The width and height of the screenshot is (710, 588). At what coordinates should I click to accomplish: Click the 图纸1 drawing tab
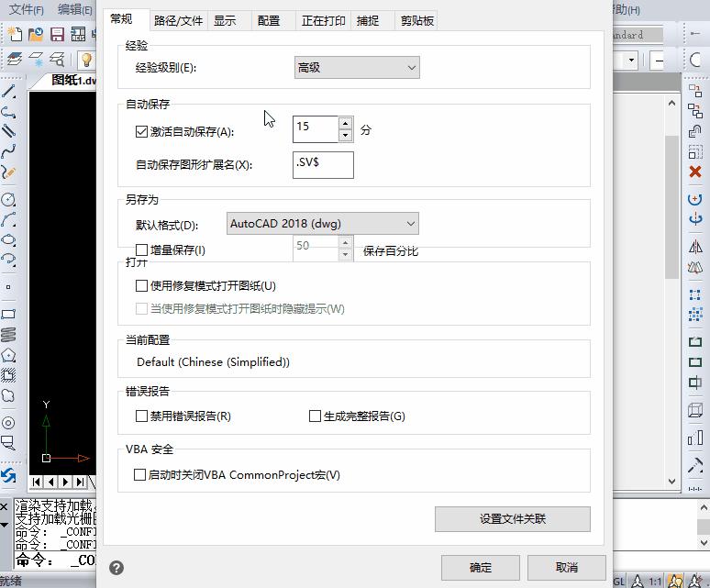click(x=68, y=81)
